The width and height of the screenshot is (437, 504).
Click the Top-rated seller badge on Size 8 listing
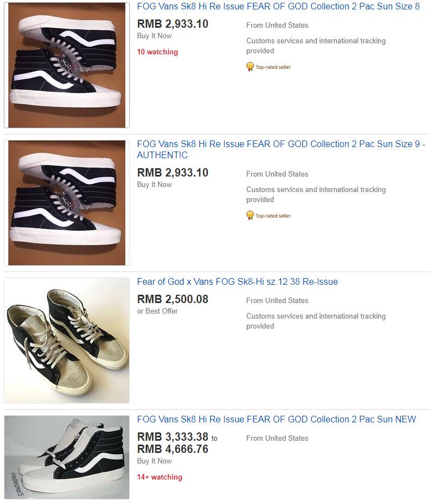pos(250,67)
